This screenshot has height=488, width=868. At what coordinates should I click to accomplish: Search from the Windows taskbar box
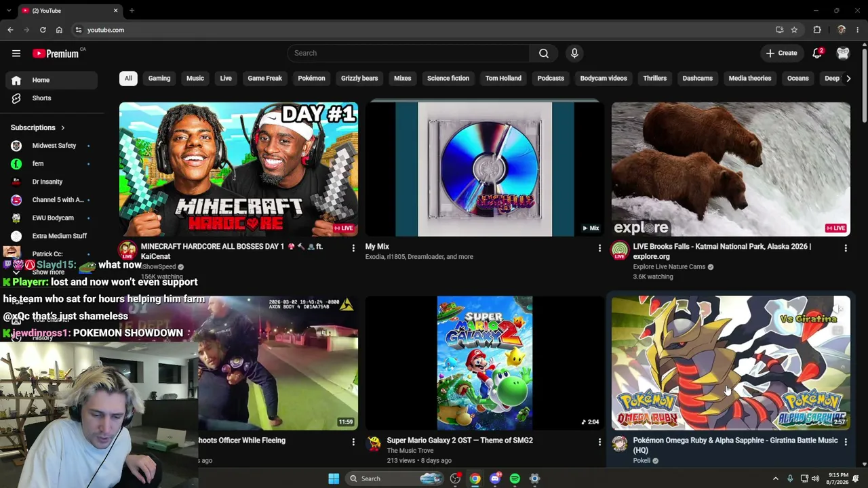(395, 479)
